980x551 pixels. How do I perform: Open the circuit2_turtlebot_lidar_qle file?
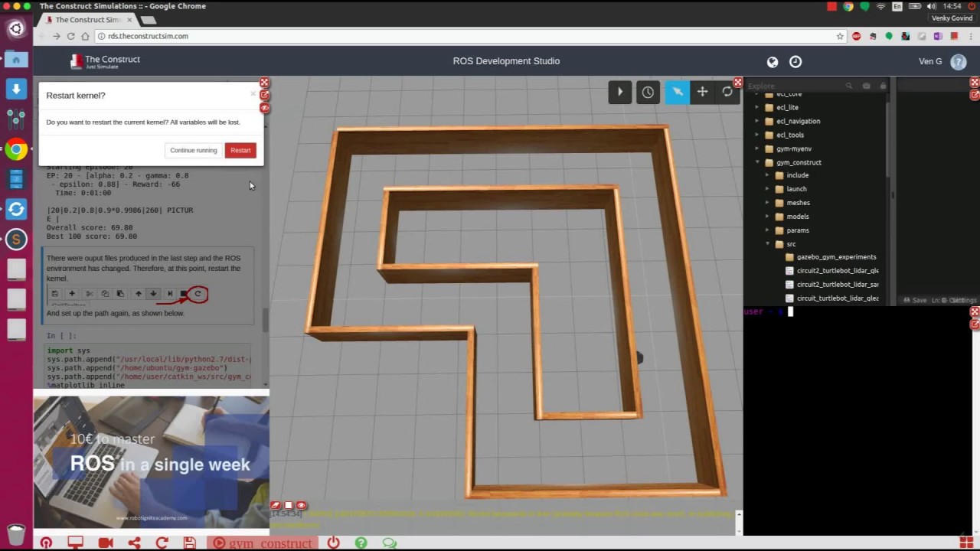pyautogui.click(x=837, y=271)
